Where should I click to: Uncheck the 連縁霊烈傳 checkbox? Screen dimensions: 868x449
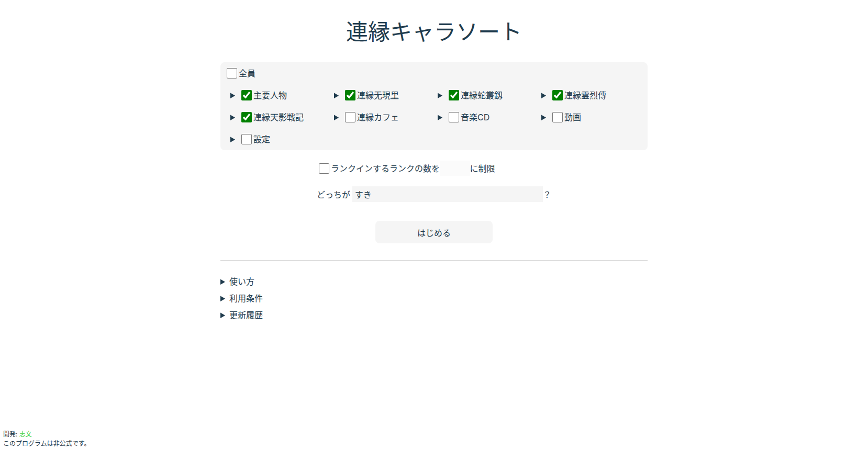click(558, 95)
